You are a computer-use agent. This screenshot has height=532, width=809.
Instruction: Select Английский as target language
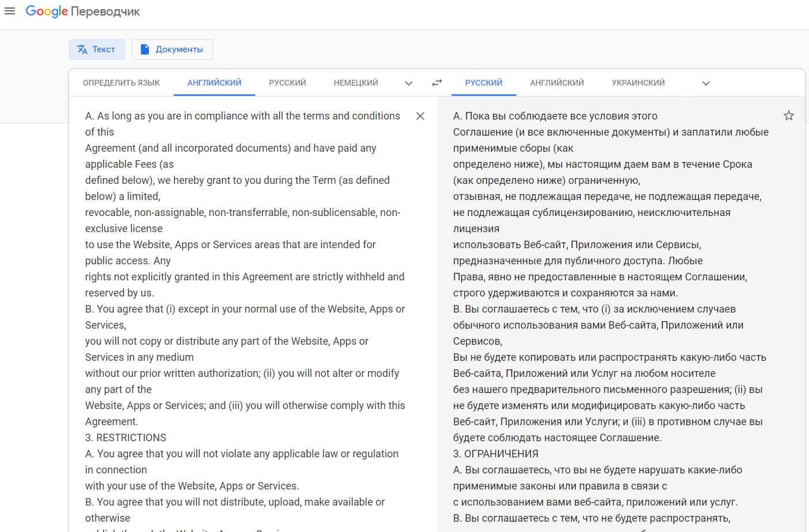pos(557,83)
